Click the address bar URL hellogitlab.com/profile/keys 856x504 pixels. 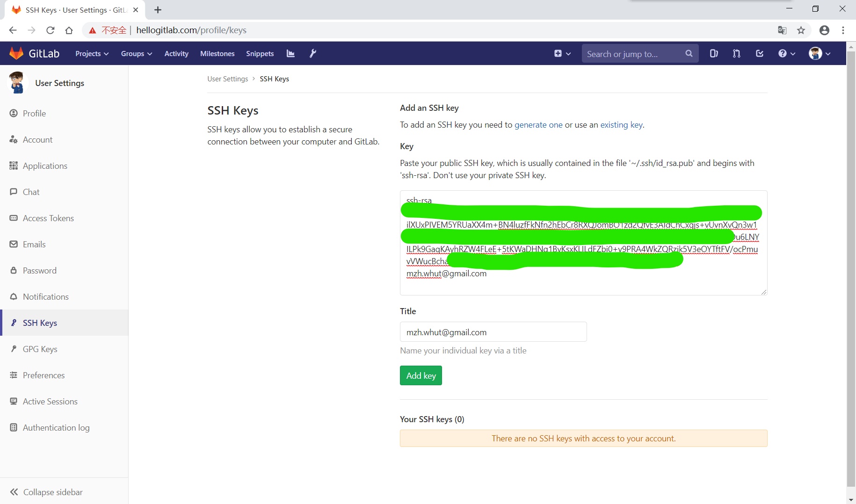(x=191, y=30)
